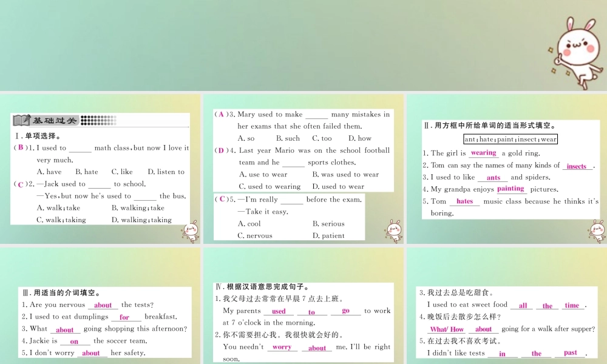Click the pink answer 'ants'
Image resolution: width=607 pixels, height=364 pixels.
[x=493, y=178]
